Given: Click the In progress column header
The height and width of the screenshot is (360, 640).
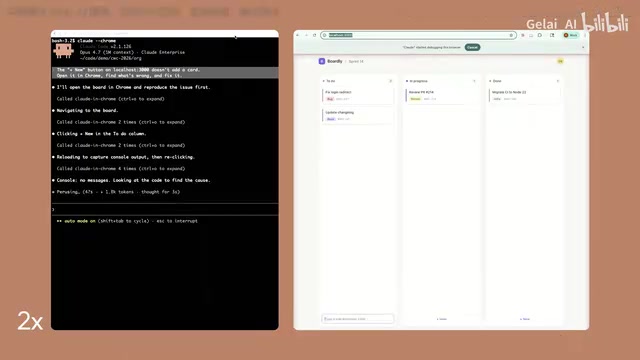Looking at the screenshot, I should 417,81.
